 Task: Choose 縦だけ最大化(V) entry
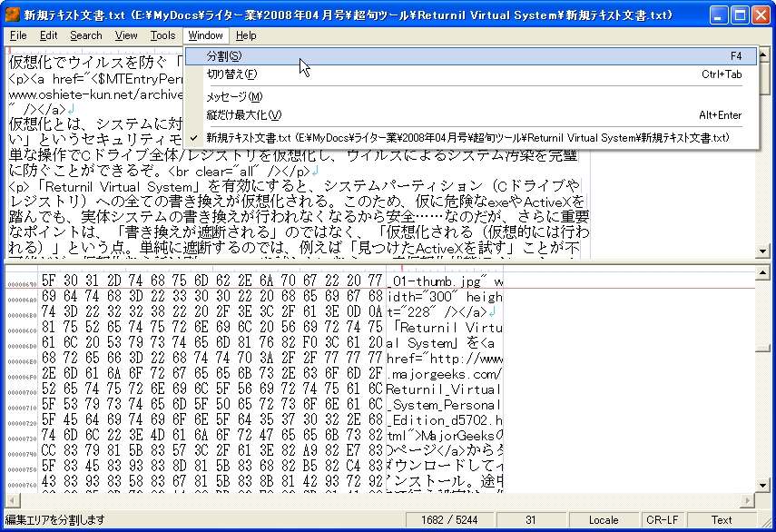[x=471, y=115]
